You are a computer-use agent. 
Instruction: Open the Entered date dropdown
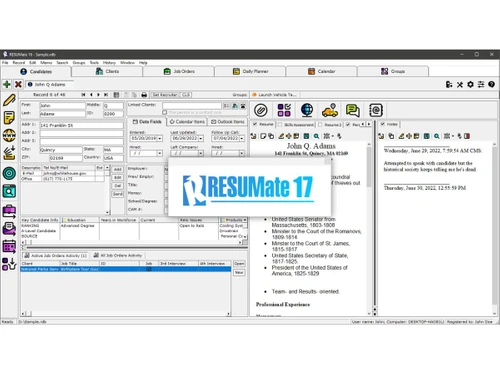point(160,138)
